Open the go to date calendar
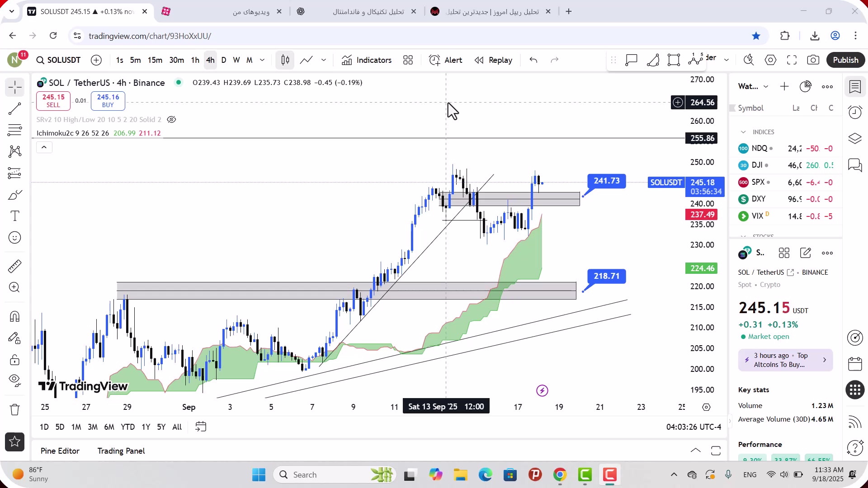This screenshot has height=488, width=868. point(201,427)
